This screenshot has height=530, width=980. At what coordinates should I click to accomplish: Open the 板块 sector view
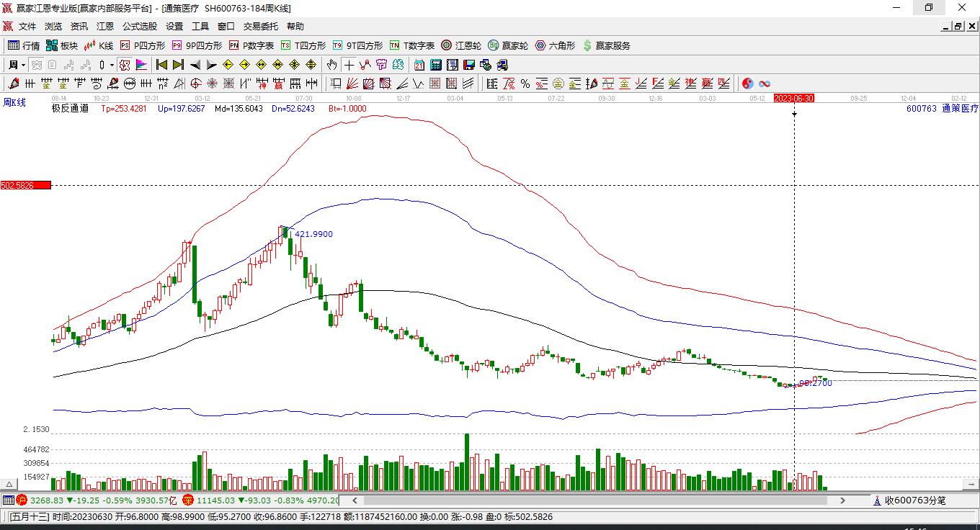(62, 45)
